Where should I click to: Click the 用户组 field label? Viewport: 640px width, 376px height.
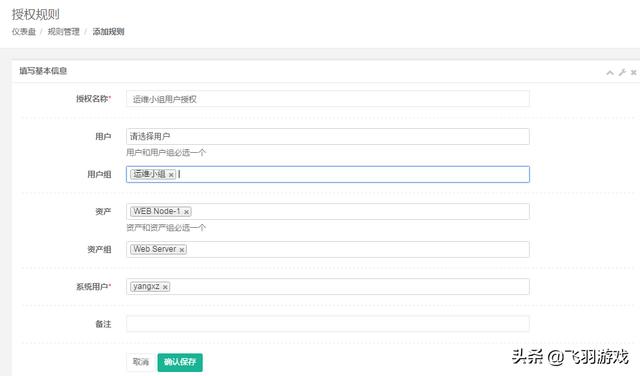[x=99, y=174]
